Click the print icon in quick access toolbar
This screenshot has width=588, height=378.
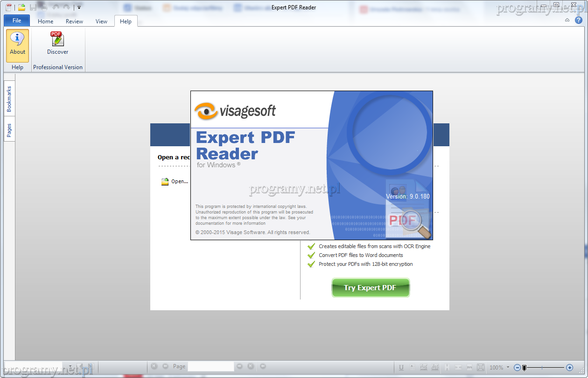pyautogui.click(x=44, y=7)
